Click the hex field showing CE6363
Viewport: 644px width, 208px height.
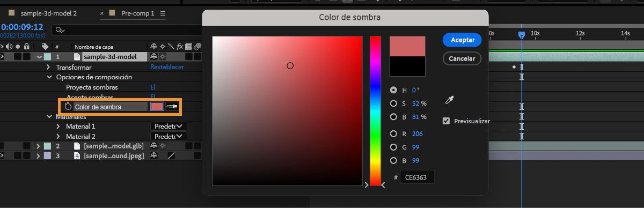417,177
